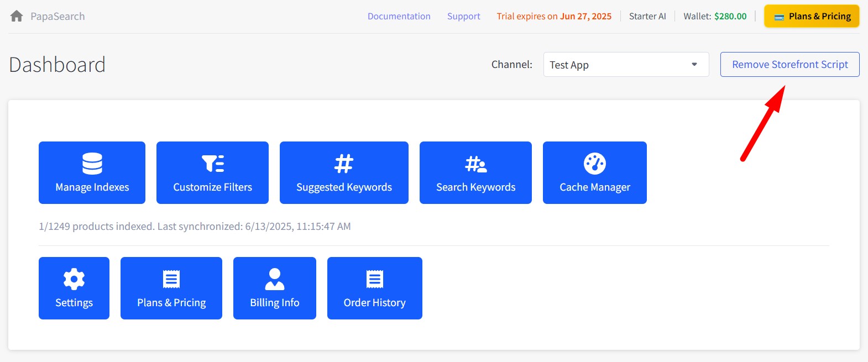Click the Dashboard page heading
Viewport: 868px width, 362px height.
[x=57, y=65]
